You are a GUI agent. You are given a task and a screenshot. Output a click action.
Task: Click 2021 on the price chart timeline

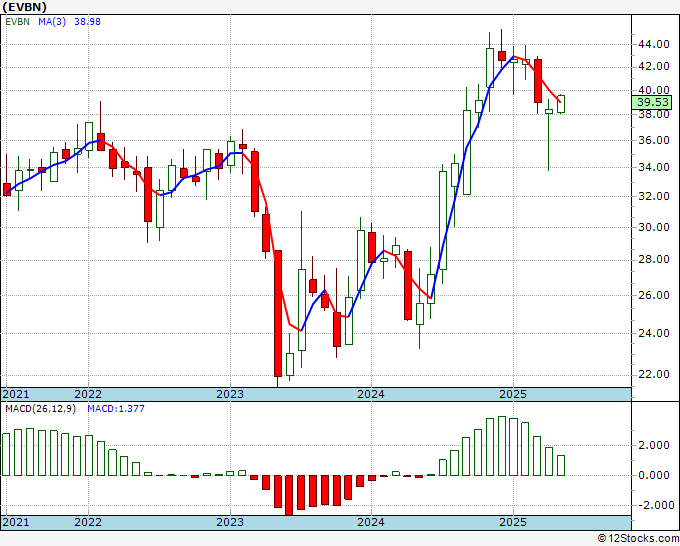16,394
